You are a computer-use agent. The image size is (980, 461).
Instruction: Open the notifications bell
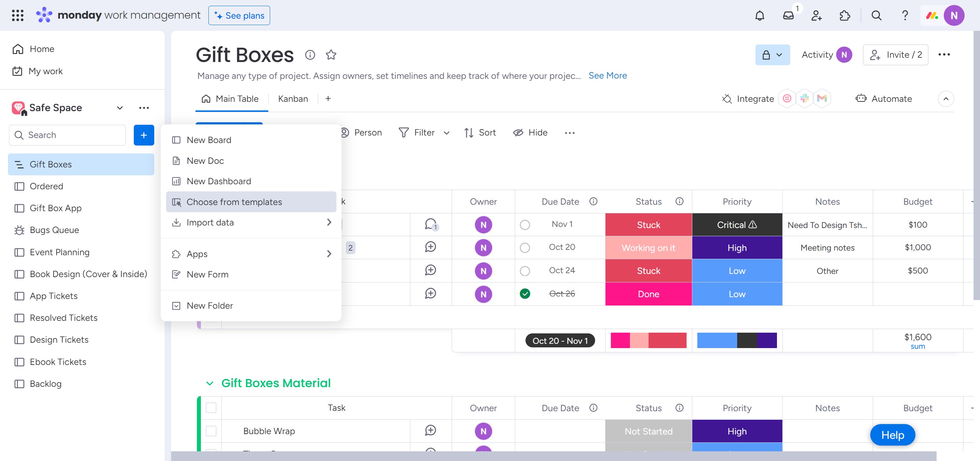click(759, 15)
